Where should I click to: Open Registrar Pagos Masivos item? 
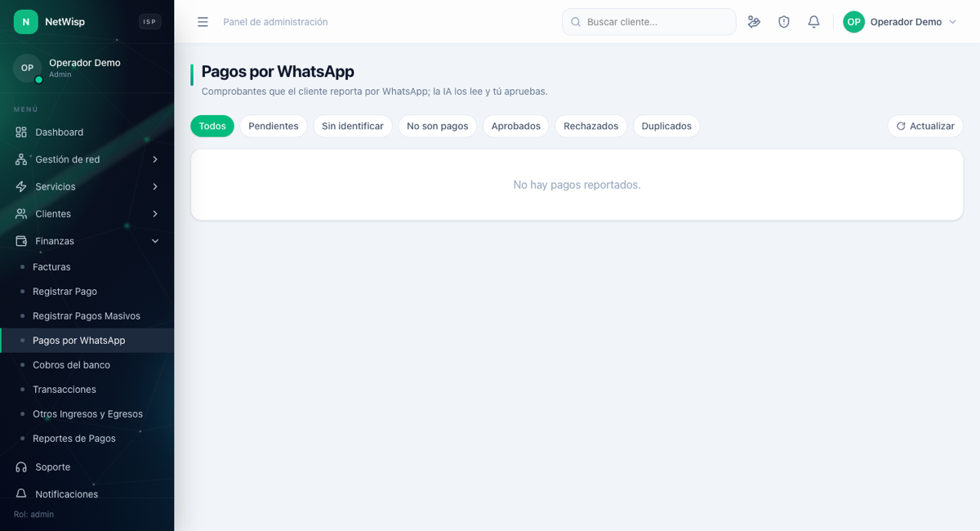87,316
